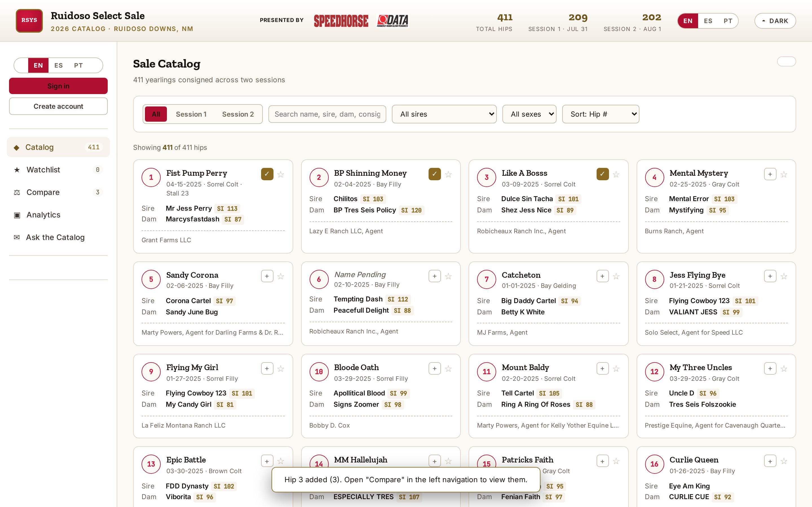
Task: Uncheck compare for Like A Bosss
Action: [603, 174]
